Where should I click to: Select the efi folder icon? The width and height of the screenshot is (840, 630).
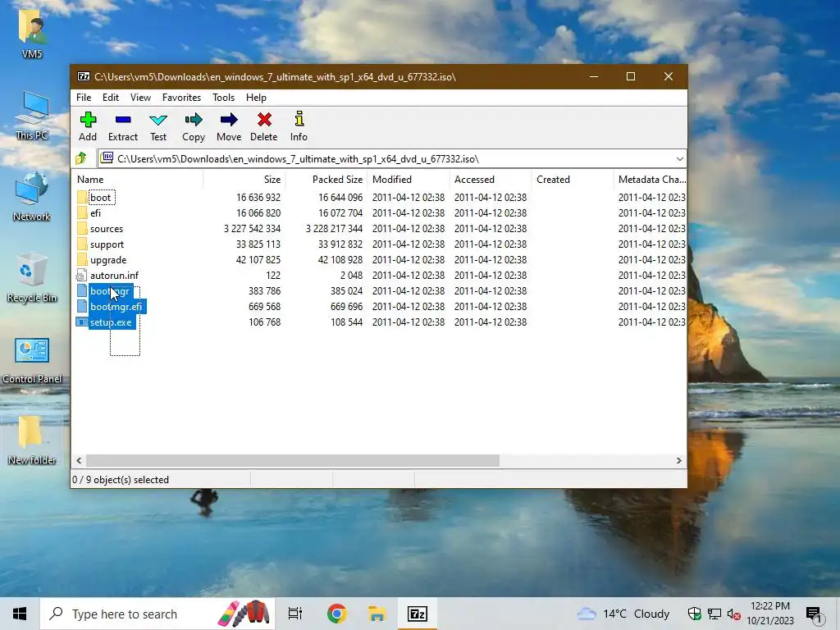pos(81,212)
